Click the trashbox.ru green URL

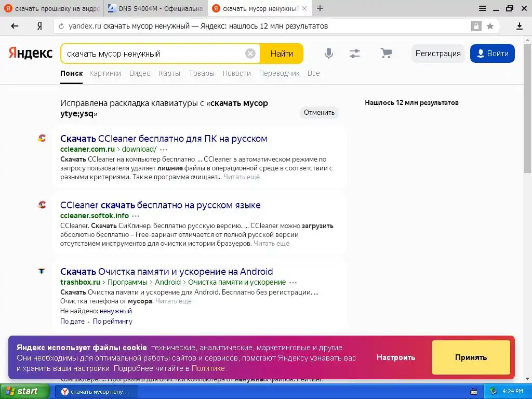tap(80, 282)
